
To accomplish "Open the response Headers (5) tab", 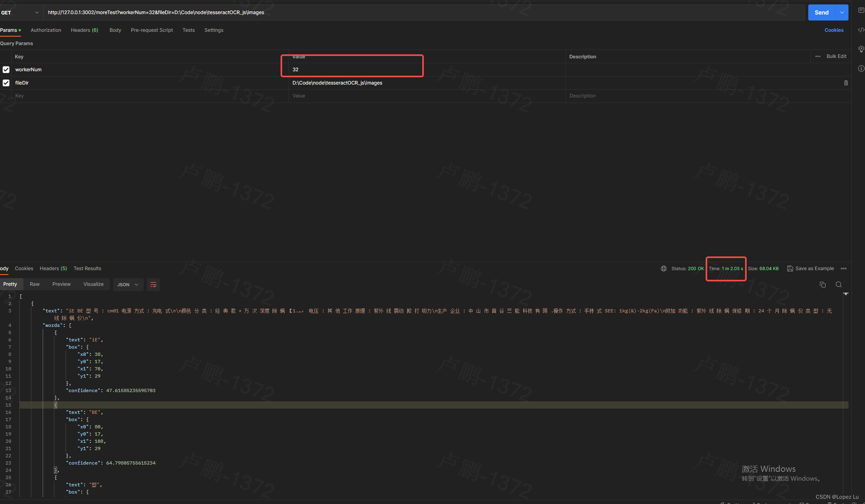I will 53,269.
